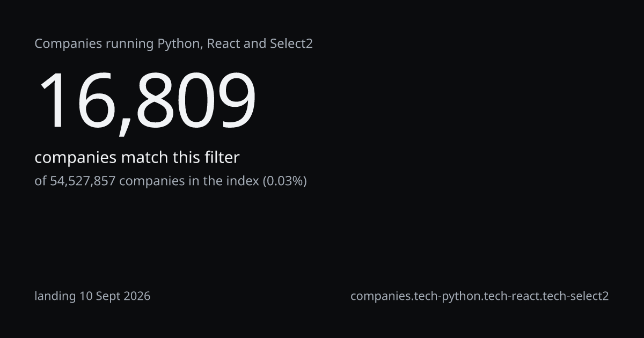This screenshot has width=644, height=338.
Task: Click the phrase "companies in the index"
Action: click(189, 181)
